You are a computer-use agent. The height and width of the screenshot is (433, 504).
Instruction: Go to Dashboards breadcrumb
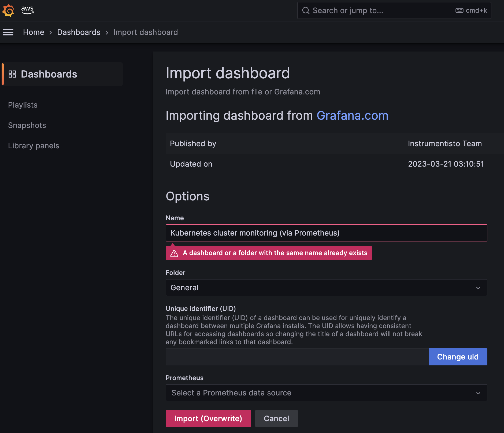(79, 32)
